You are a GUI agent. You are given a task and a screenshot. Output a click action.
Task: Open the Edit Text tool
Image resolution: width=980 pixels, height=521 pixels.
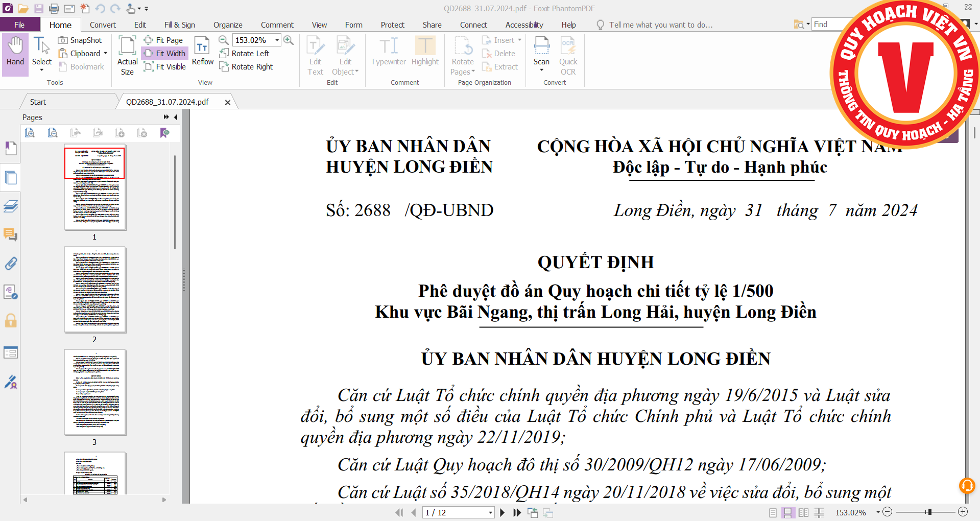(x=315, y=53)
